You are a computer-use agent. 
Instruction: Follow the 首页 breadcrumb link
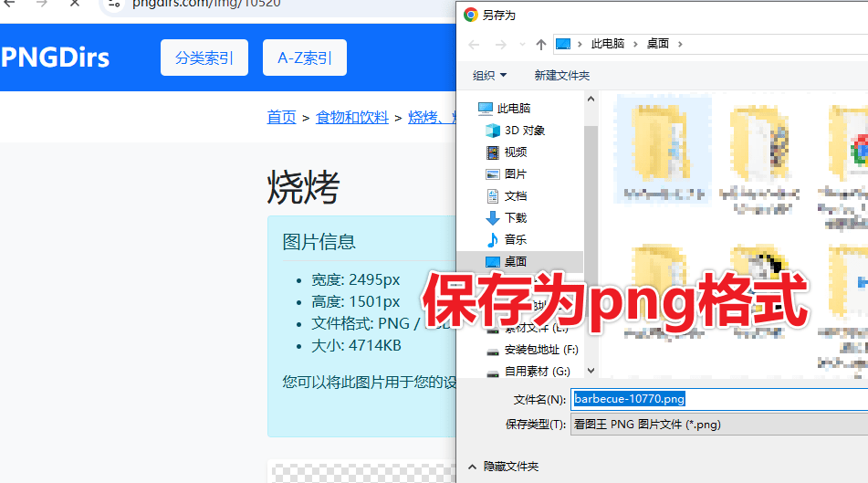pyautogui.click(x=281, y=118)
